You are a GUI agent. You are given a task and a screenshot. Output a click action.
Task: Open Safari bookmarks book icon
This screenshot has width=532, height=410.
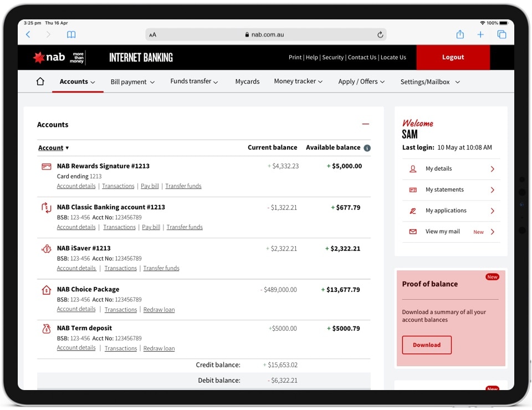coord(71,34)
